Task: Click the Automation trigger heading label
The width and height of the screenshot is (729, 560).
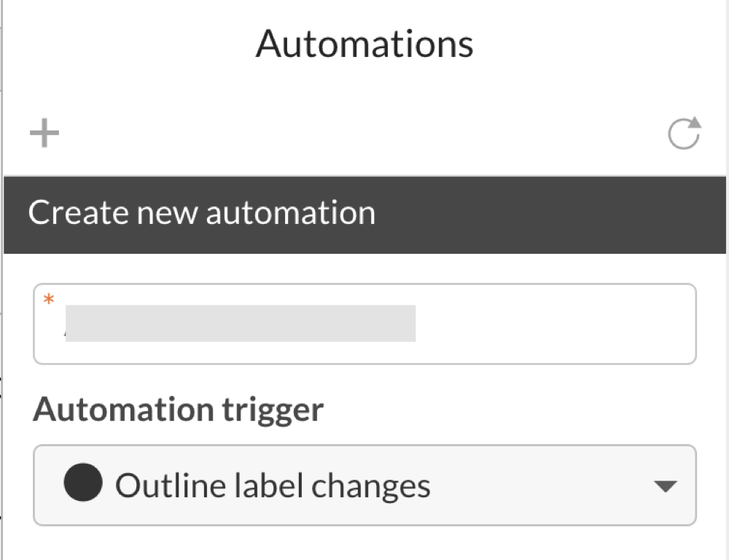Action: [x=178, y=409]
